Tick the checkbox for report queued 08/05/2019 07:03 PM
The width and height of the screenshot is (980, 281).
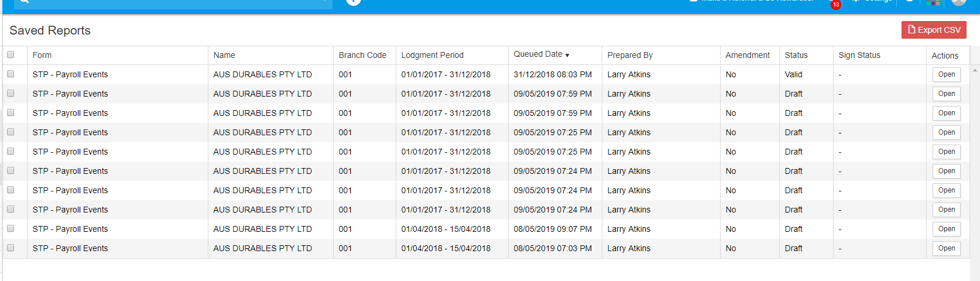click(x=11, y=248)
